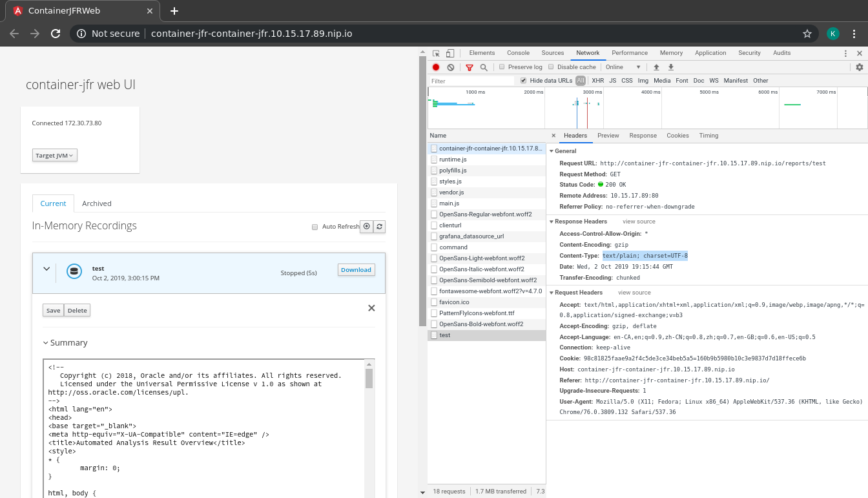View site information for Not secure
868x498 pixels.
point(108,34)
